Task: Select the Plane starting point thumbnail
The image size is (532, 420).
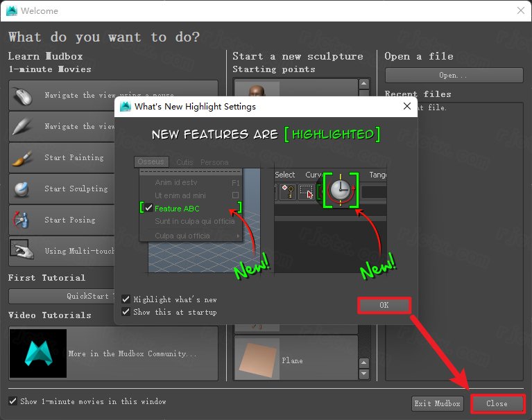Action: click(257, 359)
